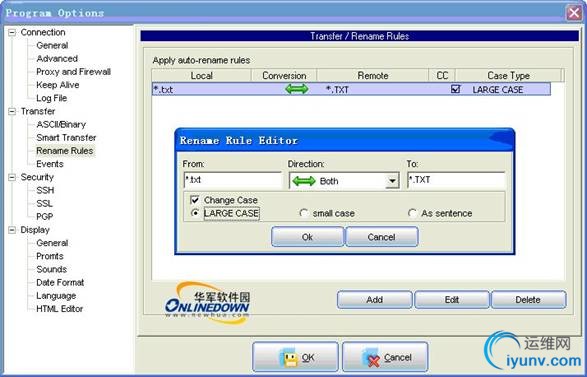Viewport: 587px width, 377px height.
Task: Select the *.txt local rule cell
Action: click(x=163, y=89)
